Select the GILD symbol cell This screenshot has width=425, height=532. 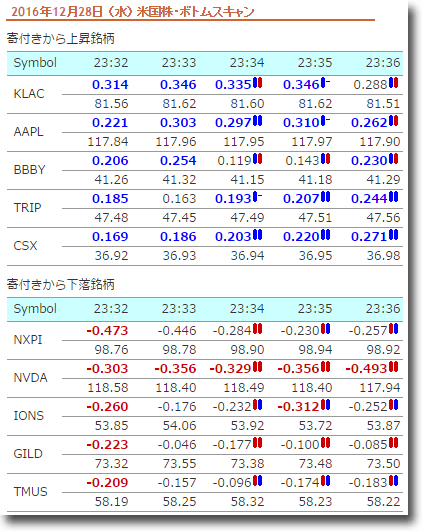(28, 454)
